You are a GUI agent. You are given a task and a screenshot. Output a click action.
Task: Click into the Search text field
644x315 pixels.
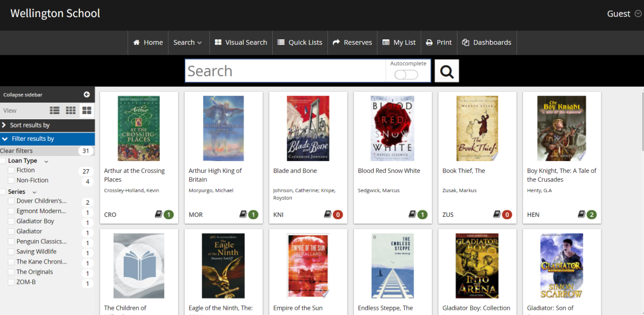[284, 71]
